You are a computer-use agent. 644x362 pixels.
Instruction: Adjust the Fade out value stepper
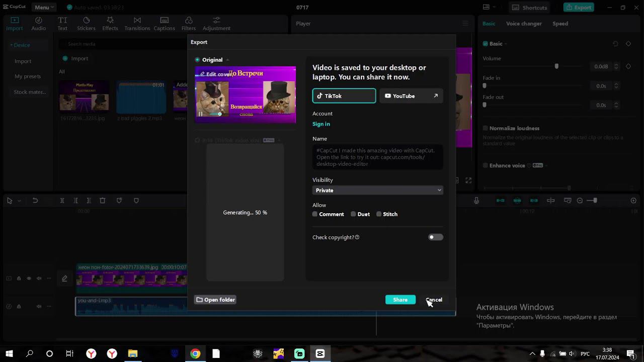pyautogui.click(x=616, y=105)
